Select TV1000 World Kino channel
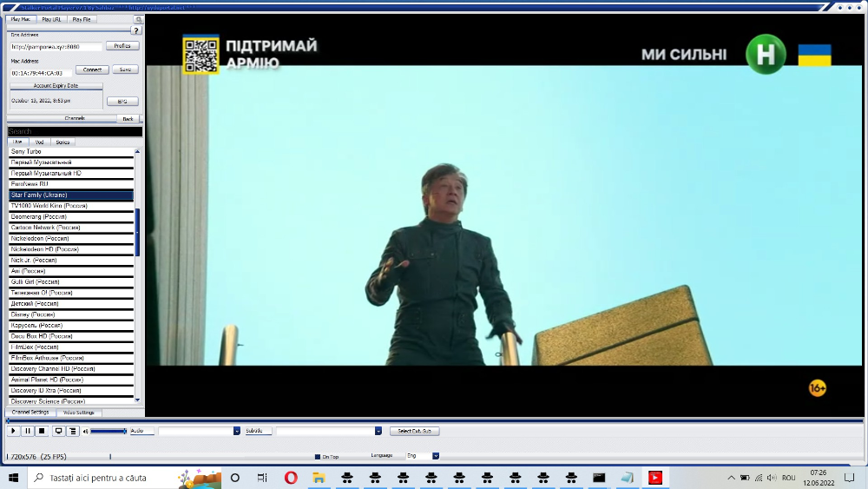 [71, 206]
